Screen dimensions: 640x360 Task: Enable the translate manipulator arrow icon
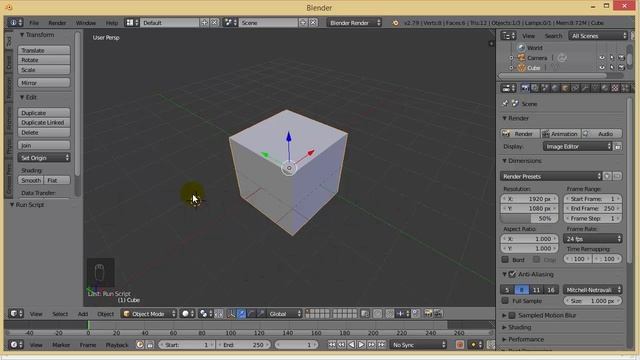click(x=242, y=314)
